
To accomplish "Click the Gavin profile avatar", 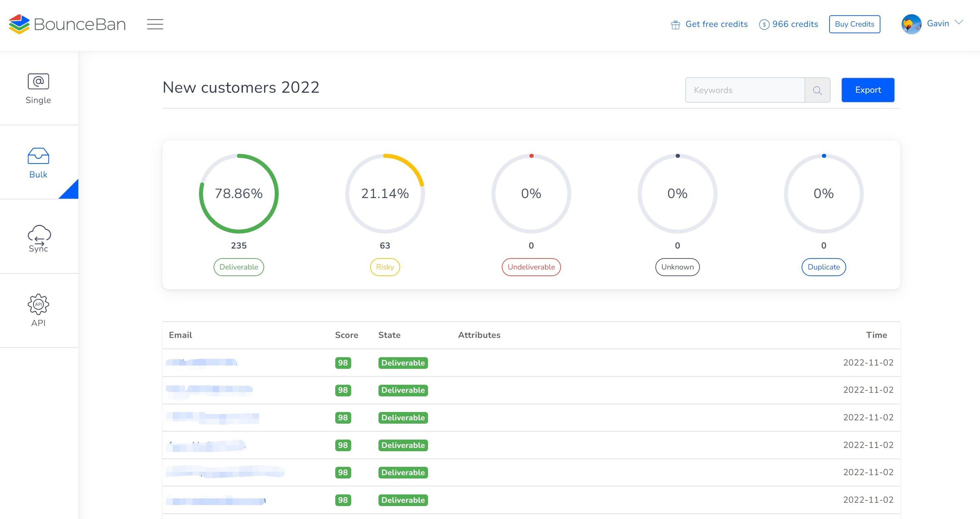I will (x=911, y=24).
